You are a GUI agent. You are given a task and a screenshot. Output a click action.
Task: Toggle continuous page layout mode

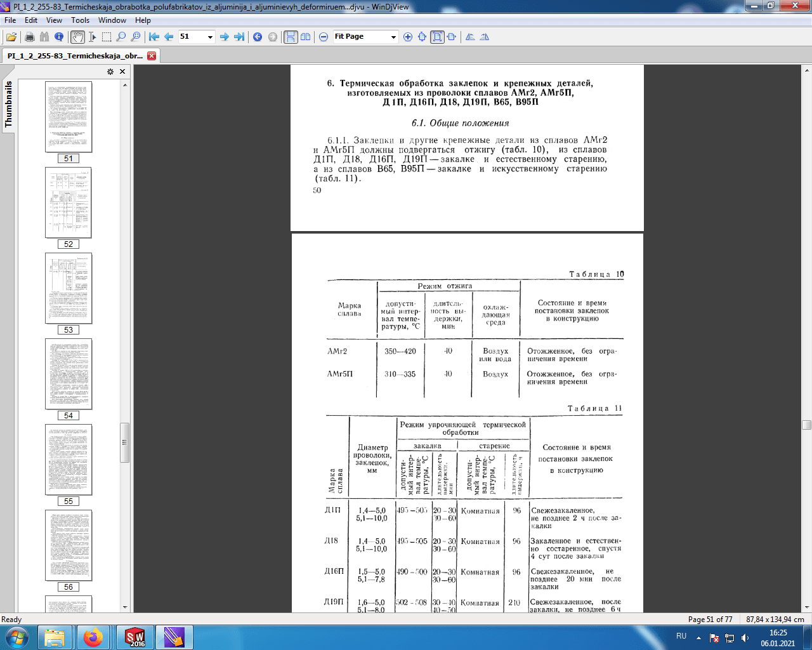point(291,37)
